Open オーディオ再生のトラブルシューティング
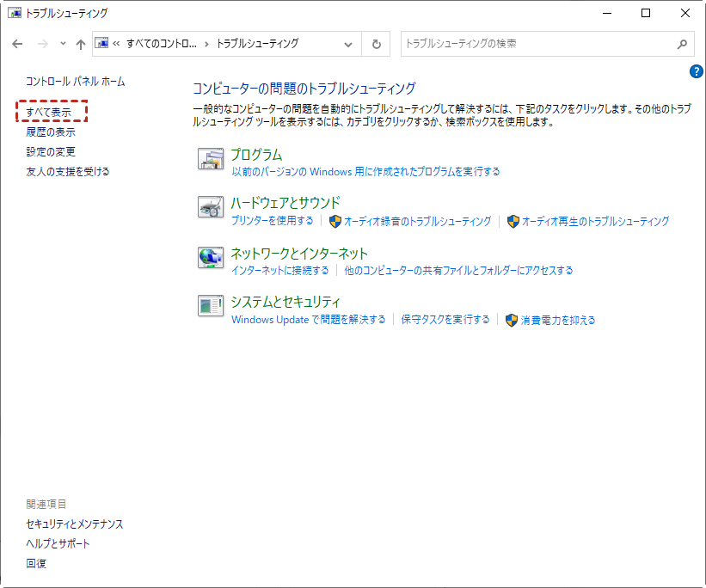 point(595,221)
